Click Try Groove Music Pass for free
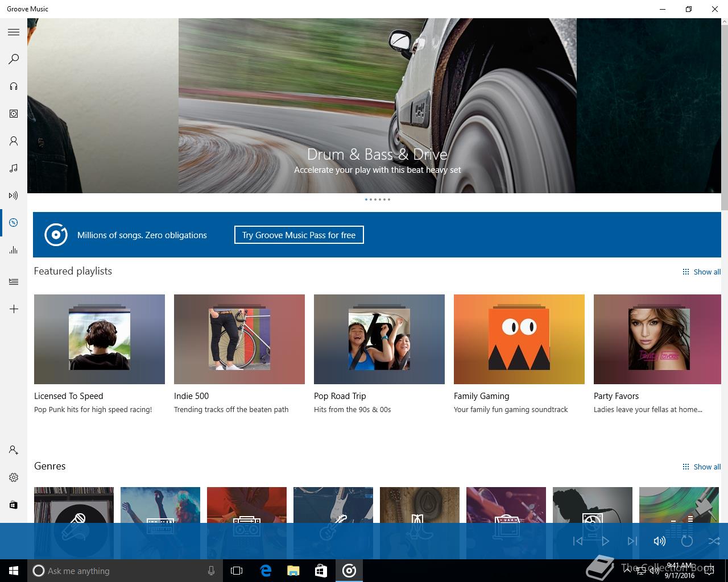This screenshot has height=582, width=728. click(299, 235)
